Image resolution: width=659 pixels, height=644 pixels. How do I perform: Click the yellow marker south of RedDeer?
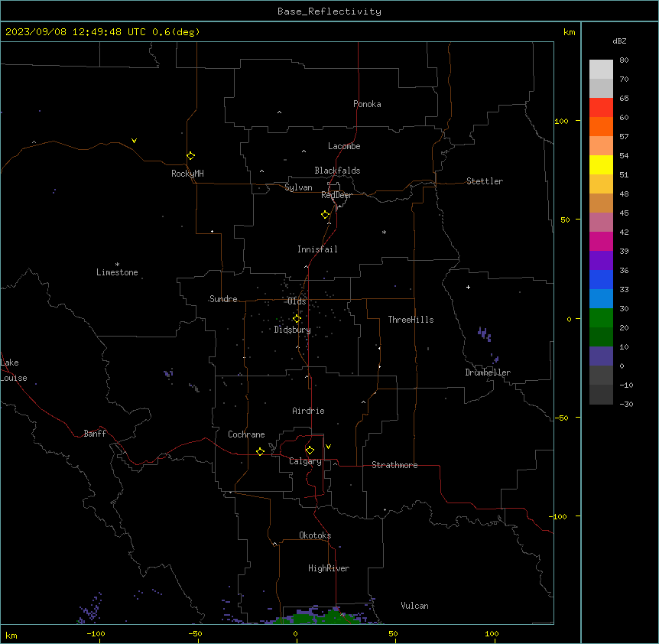tap(325, 215)
